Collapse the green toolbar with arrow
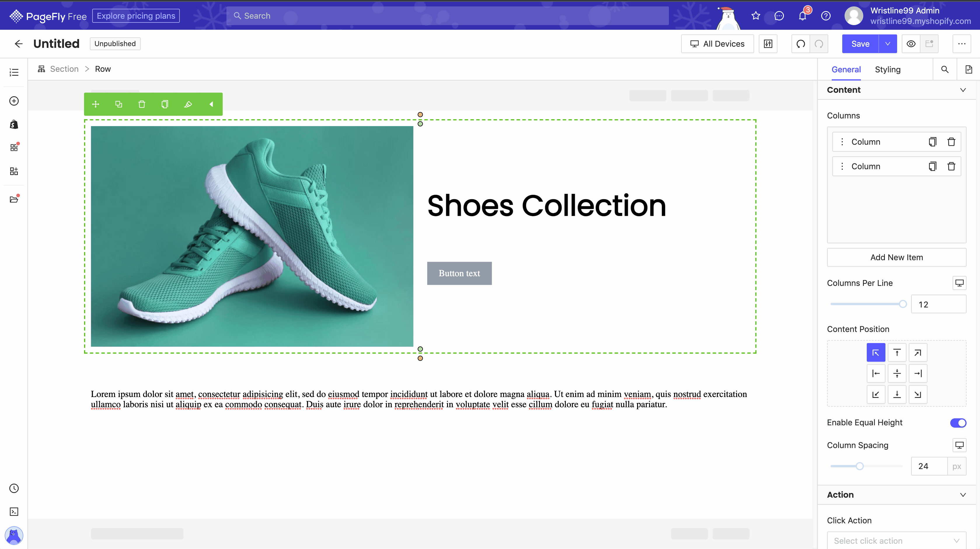The image size is (980, 549). point(211,104)
